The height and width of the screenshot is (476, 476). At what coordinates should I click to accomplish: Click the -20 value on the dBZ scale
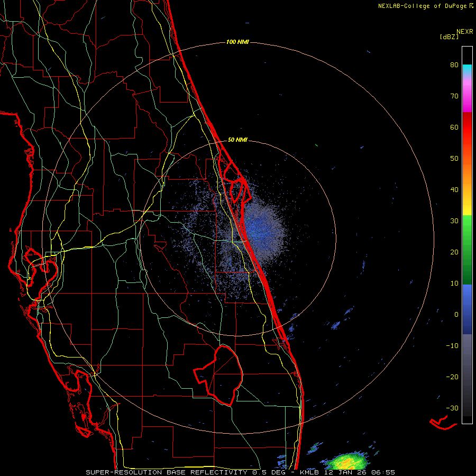452,377
